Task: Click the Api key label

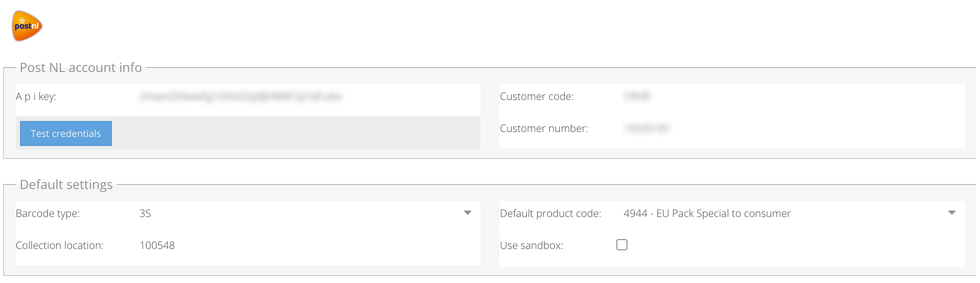Action: coord(36,96)
